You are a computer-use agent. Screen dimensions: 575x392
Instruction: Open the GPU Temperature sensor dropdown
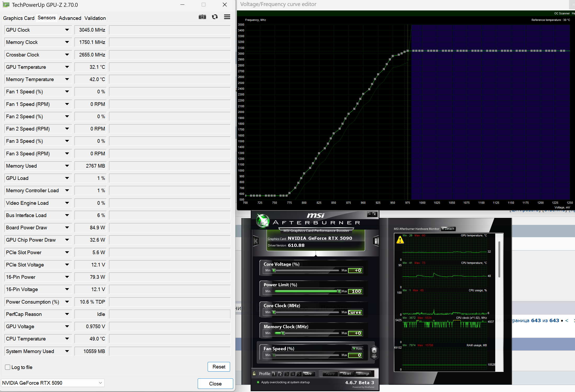coord(67,67)
